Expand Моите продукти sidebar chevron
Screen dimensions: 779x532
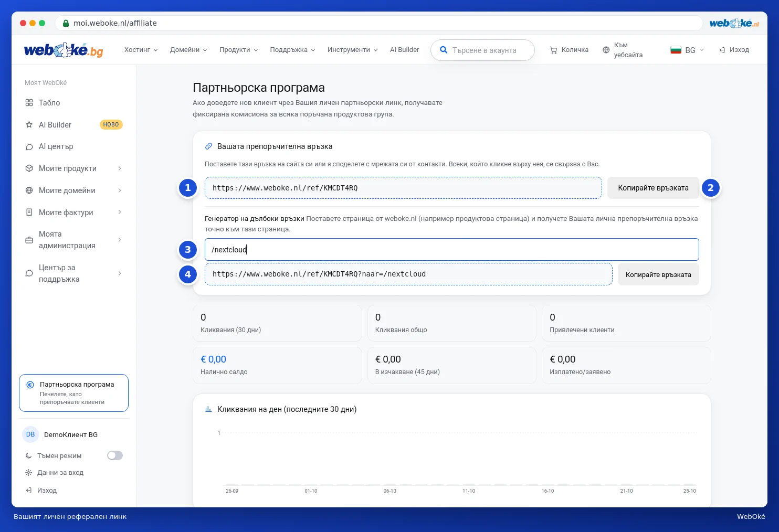point(120,168)
